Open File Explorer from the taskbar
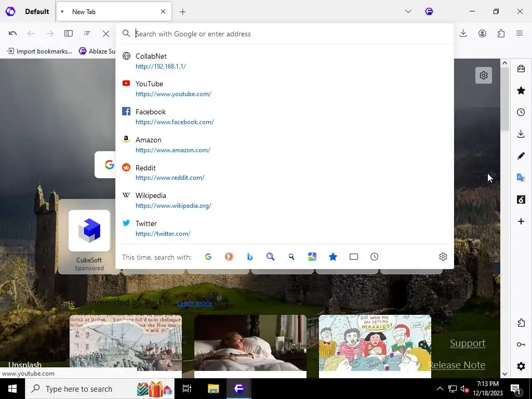532x399 pixels. 213,389
